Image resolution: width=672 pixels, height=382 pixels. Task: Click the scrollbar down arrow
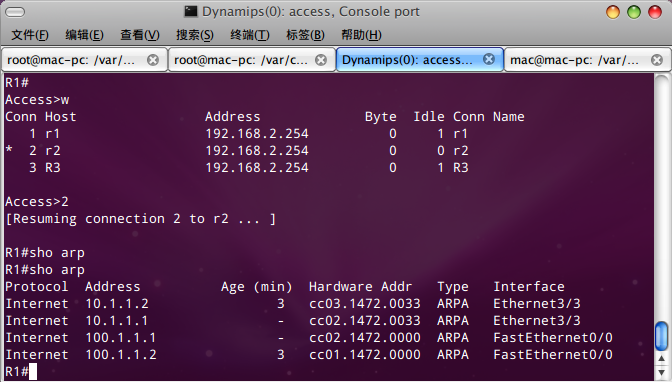(x=662, y=372)
